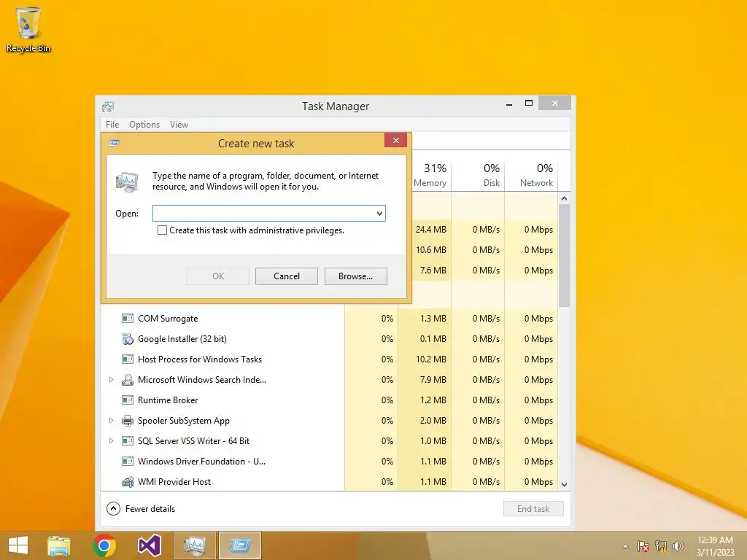The height and width of the screenshot is (560, 747).
Task: Click the Spooler SubSystem App printer icon
Action: [127, 421]
